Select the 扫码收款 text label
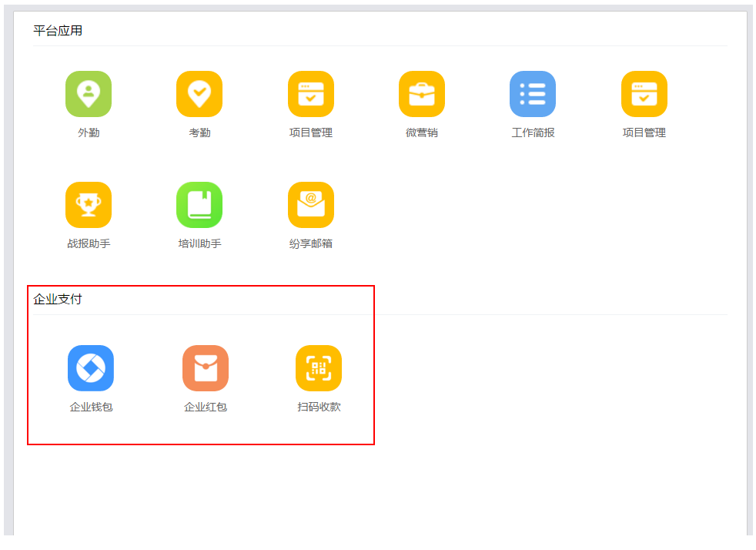Image resolution: width=756 pixels, height=550 pixels. pos(319,407)
